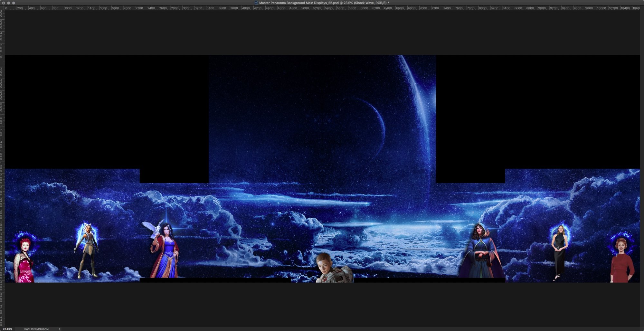Click the Doc: 117.9M/466.1M status readout

[x=36, y=329]
